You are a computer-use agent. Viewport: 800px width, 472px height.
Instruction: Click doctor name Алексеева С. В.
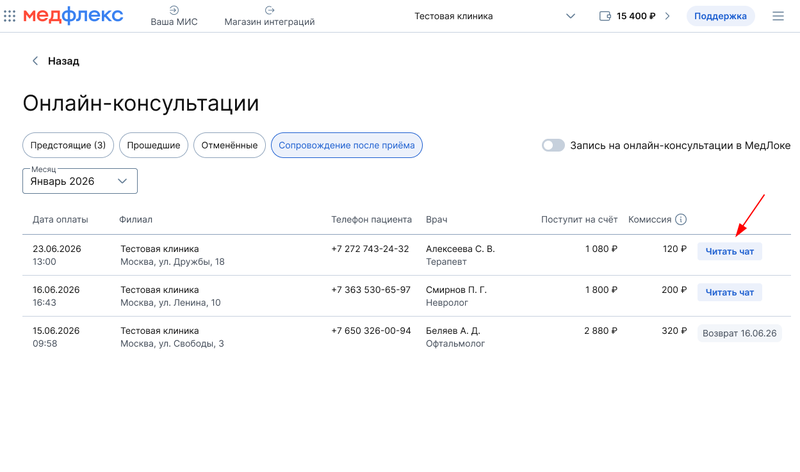[x=460, y=249]
